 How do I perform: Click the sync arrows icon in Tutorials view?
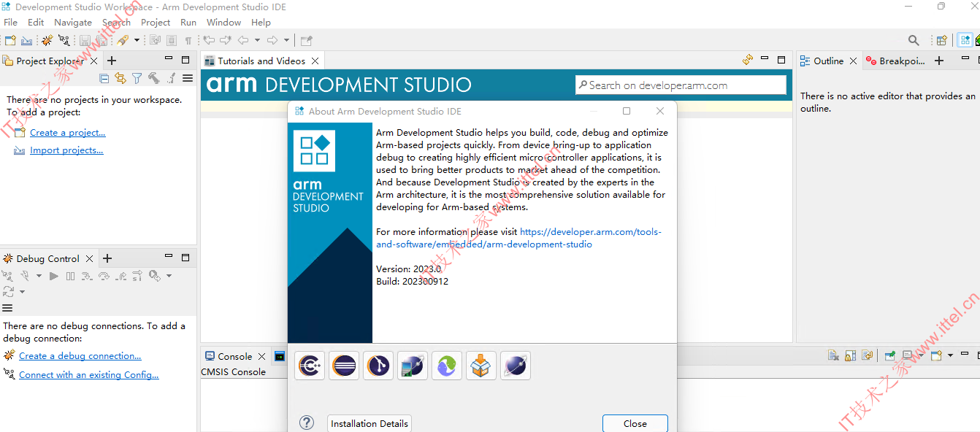tap(747, 60)
